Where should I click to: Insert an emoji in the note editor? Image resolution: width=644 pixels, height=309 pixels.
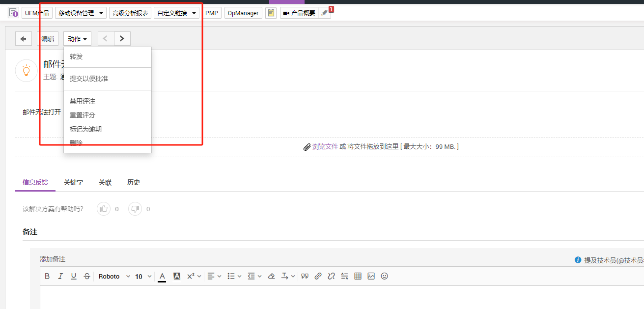(384, 276)
